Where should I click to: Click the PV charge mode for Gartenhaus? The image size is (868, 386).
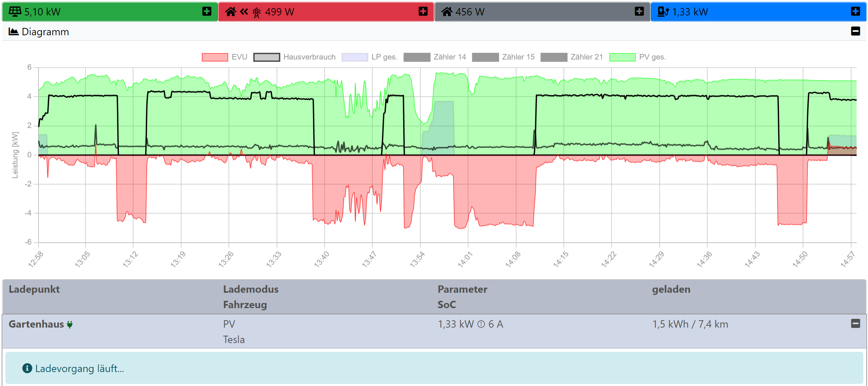(x=229, y=324)
